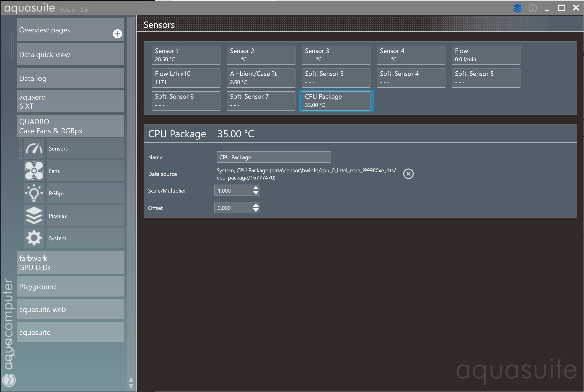The image size is (584, 392).
Task: Select the Sensor 1 tile
Action: tap(186, 55)
